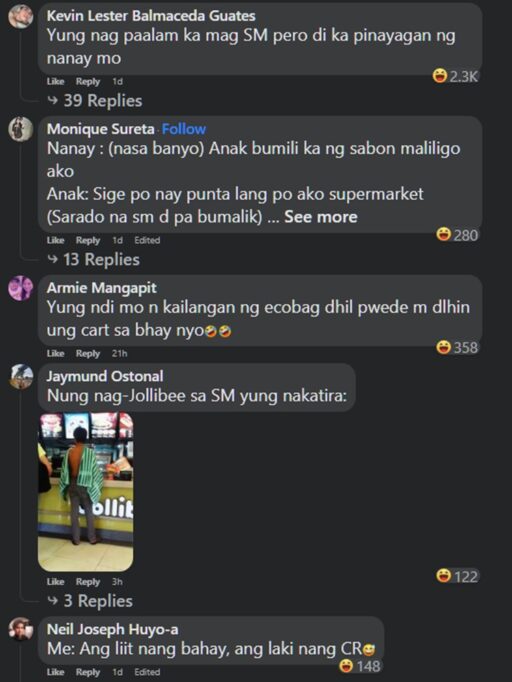Open the 148 reactions on Neil's comment
Screen dimensions: 512x682
360,665
